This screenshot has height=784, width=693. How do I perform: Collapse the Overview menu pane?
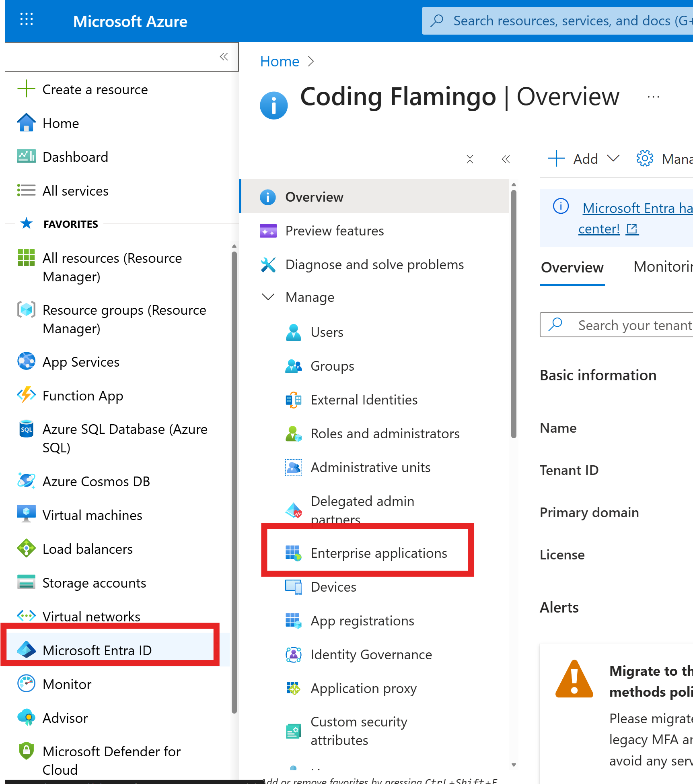(506, 159)
